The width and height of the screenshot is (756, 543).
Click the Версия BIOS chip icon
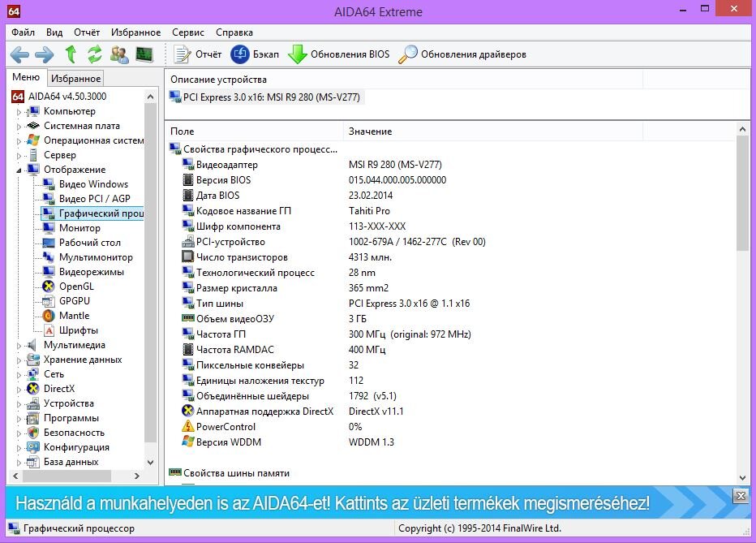[188, 180]
